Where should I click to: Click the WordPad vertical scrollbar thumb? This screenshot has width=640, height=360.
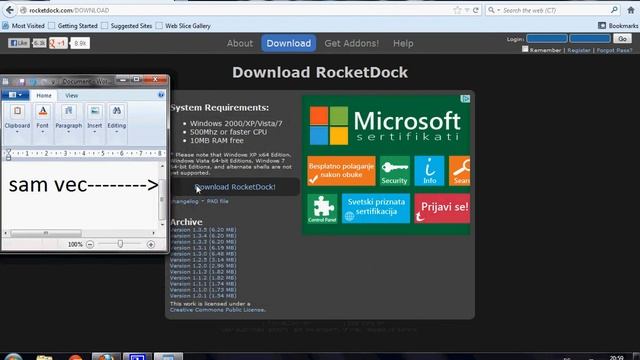[162, 199]
